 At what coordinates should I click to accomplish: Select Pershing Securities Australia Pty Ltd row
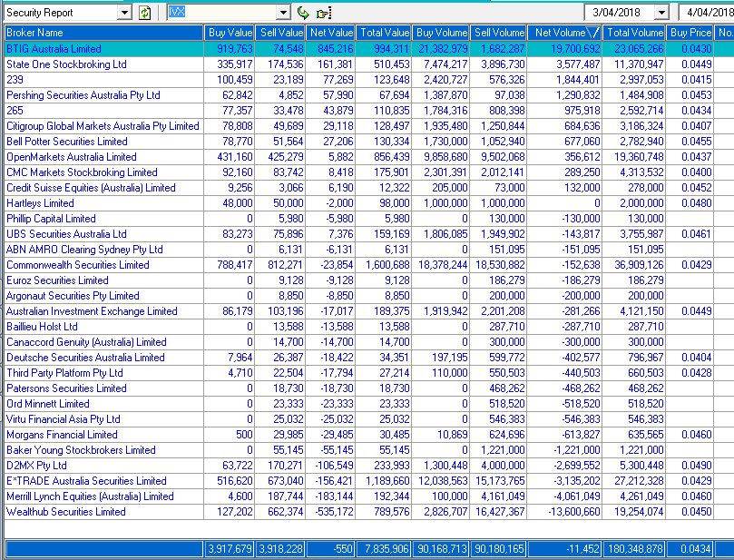[369, 95]
